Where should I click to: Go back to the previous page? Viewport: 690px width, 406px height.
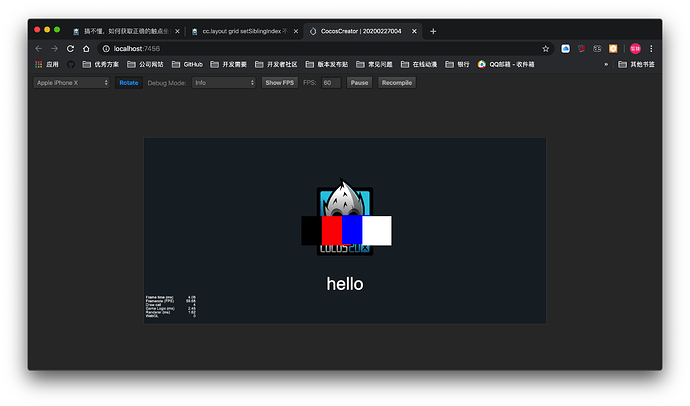tap(39, 49)
